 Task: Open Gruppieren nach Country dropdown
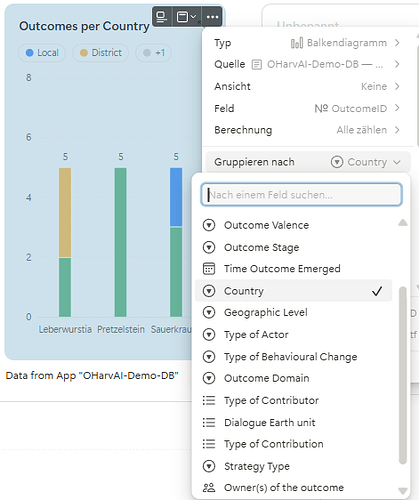308,162
